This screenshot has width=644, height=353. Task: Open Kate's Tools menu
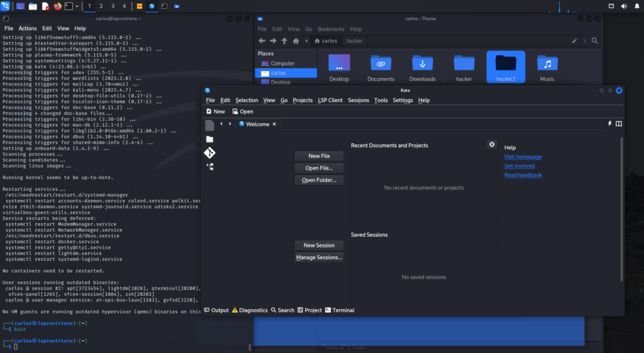(x=380, y=100)
